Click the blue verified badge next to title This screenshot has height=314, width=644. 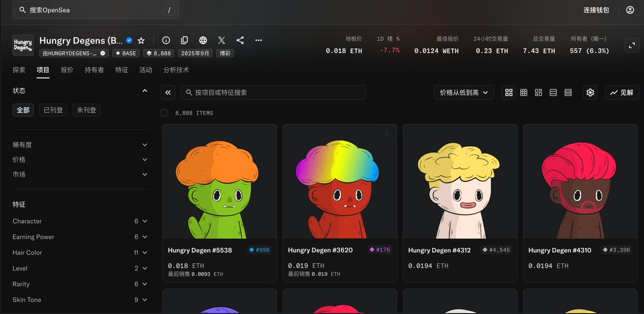(129, 40)
